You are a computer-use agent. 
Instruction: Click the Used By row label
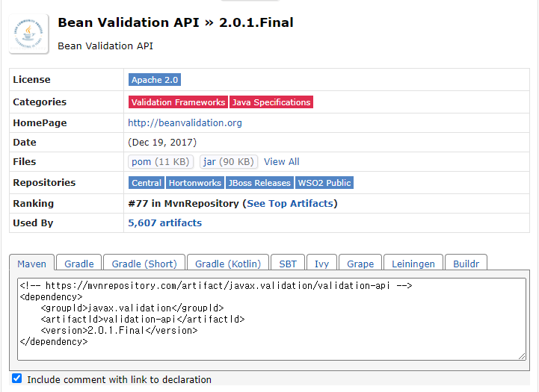click(33, 223)
